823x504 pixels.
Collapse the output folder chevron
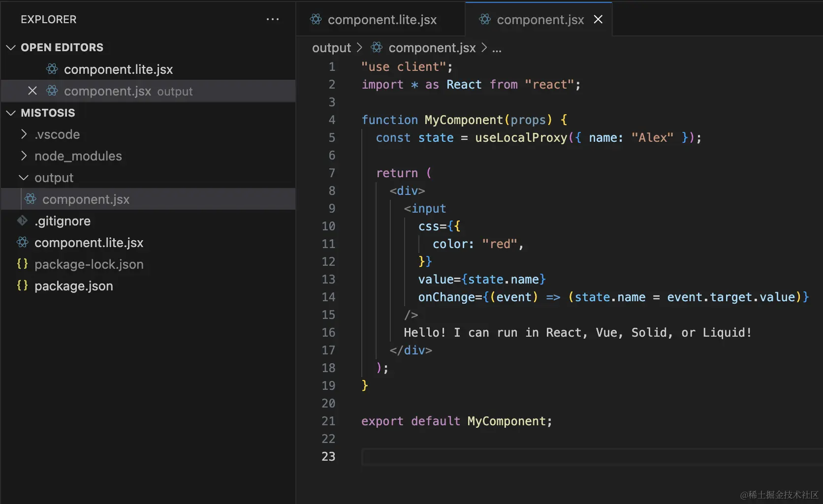click(x=24, y=177)
